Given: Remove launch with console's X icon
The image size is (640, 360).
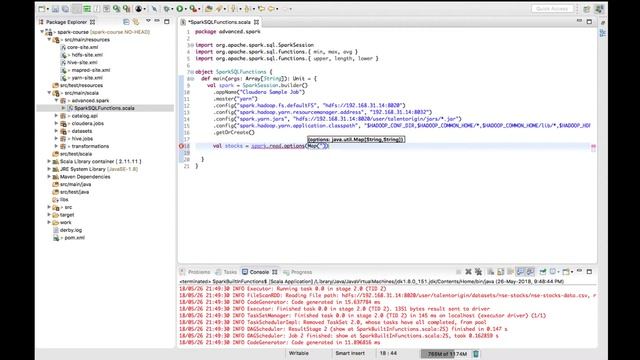Looking at the screenshot, I should pos(468,272).
